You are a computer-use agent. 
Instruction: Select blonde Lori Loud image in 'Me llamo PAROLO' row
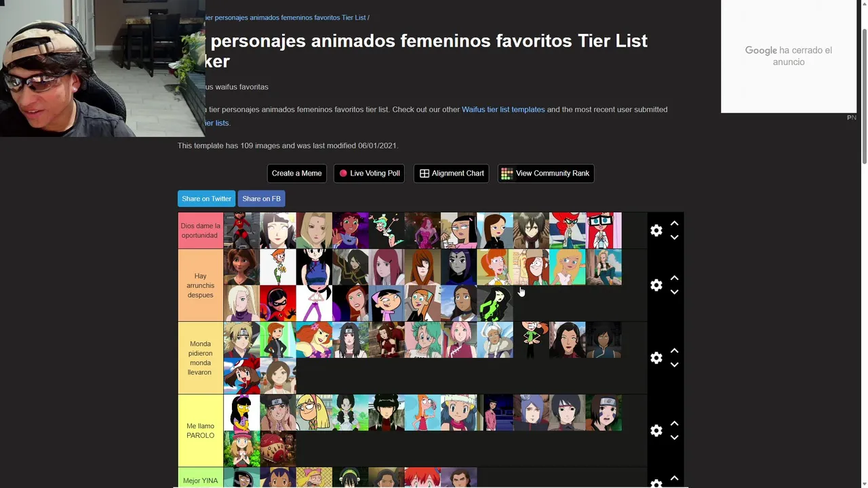(x=314, y=413)
